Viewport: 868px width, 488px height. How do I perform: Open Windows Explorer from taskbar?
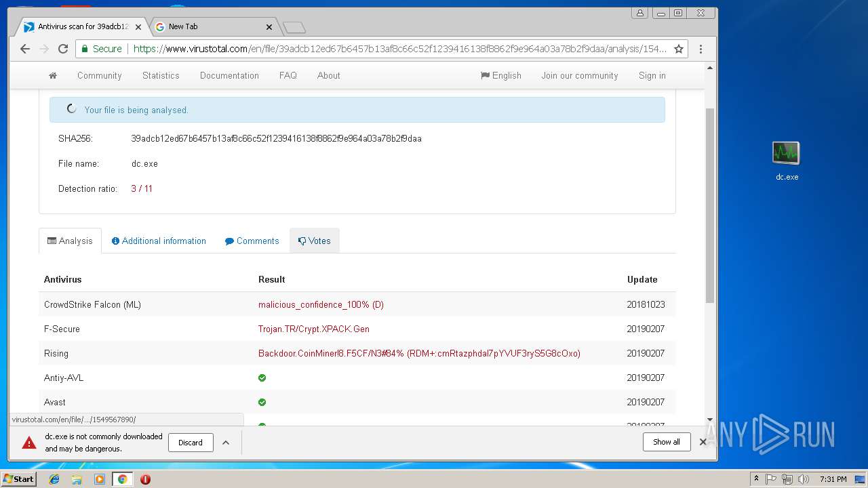point(77,479)
